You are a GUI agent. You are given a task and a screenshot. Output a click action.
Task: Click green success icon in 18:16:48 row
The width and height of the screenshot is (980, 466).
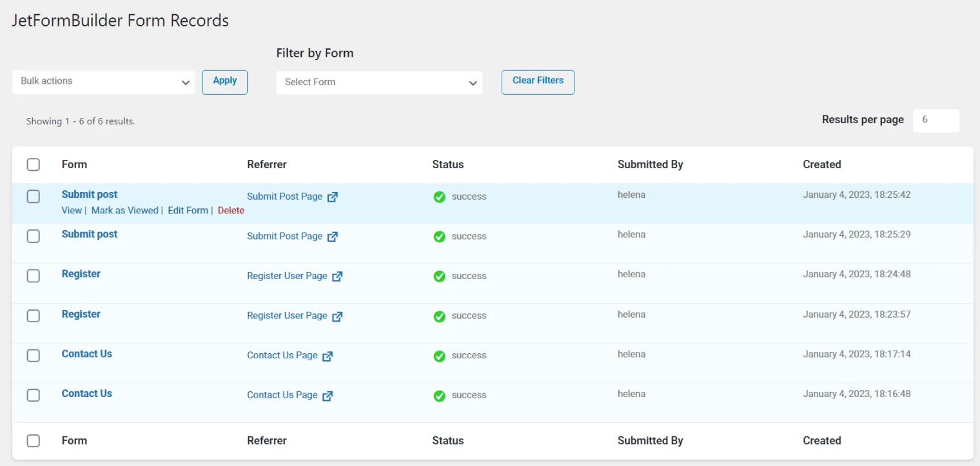click(440, 396)
